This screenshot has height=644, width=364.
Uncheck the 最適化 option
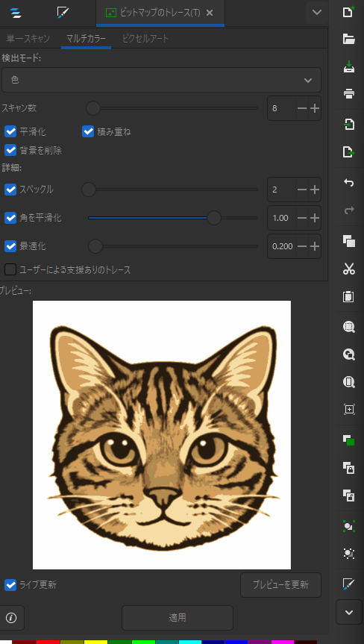pos(10,246)
